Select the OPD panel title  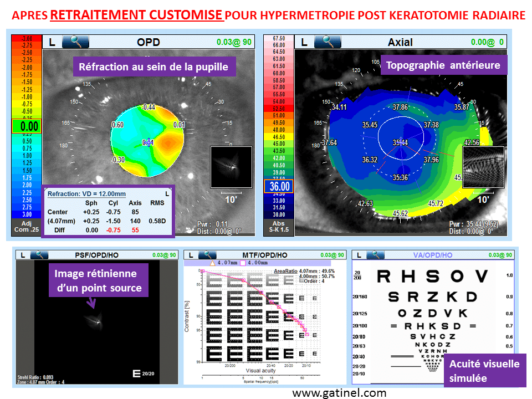pos(149,42)
